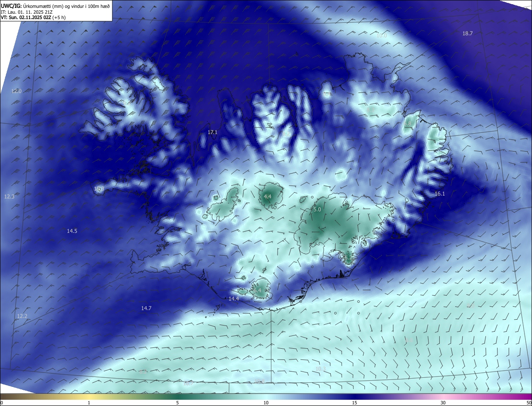Click the 14.7 value label on the map

coord(146,308)
